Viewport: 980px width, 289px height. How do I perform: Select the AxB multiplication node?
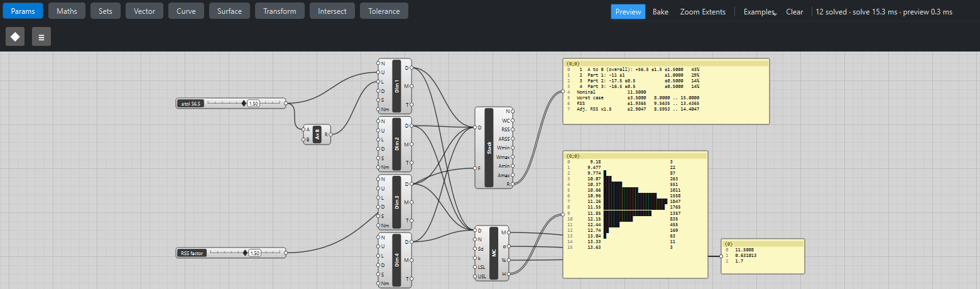tap(317, 134)
